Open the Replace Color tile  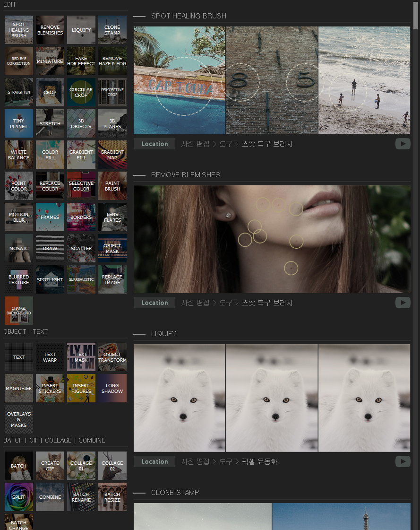(50, 186)
